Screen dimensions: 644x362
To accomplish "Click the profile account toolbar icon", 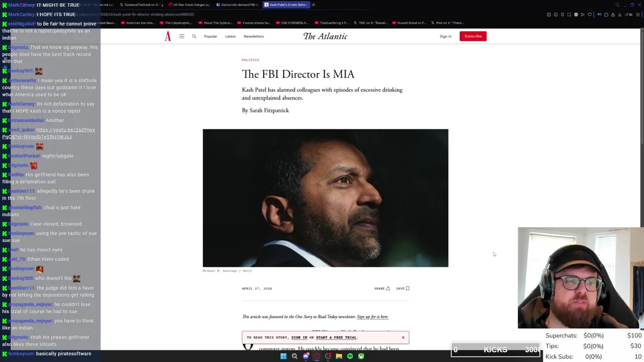I will 613,15.
